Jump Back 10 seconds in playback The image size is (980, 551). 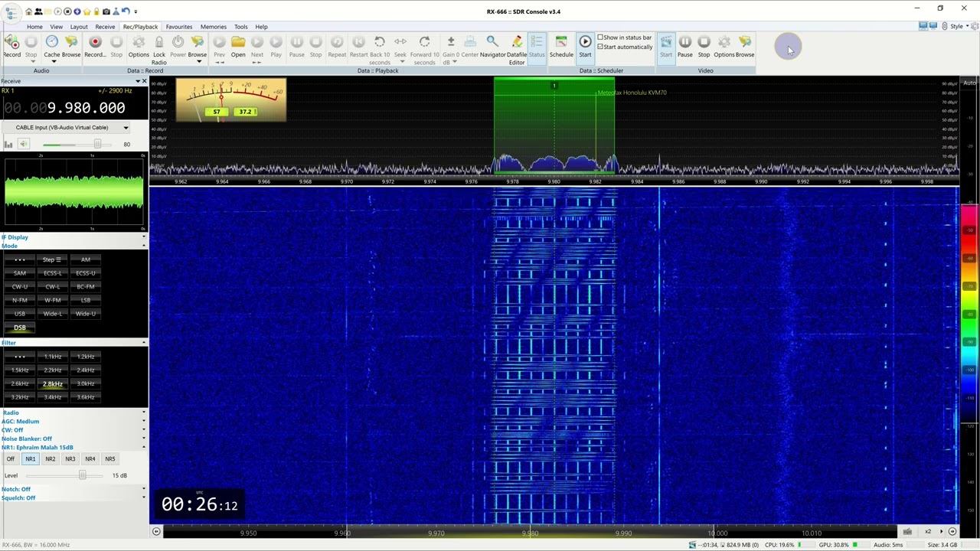tap(380, 49)
